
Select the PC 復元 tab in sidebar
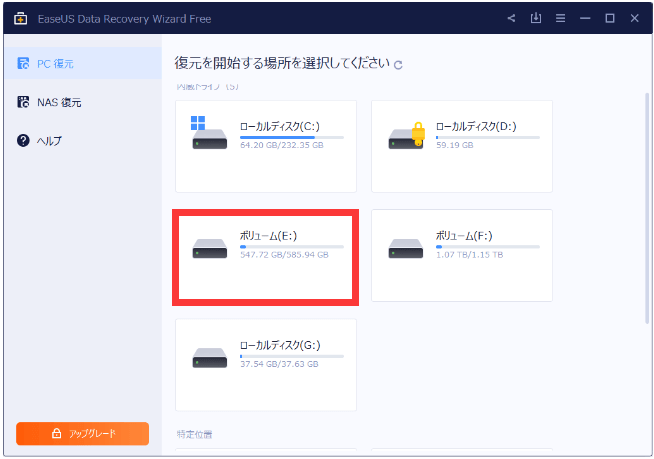[81, 64]
